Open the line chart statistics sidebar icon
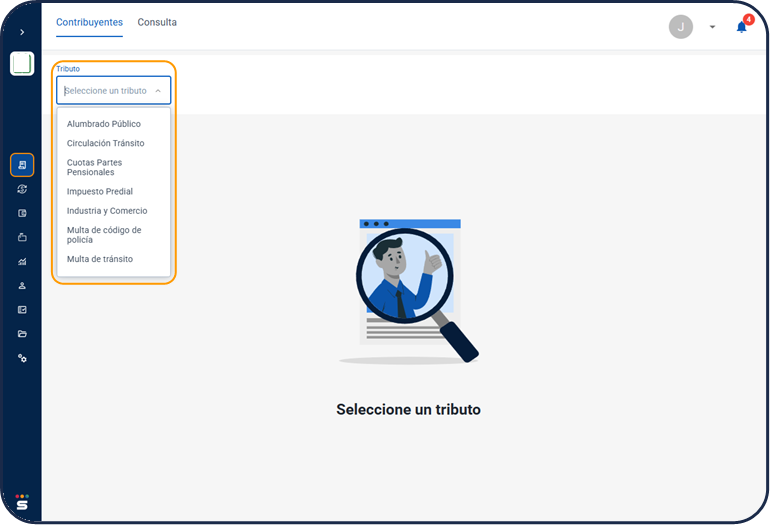The width and height of the screenshot is (770, 526). 22,261
